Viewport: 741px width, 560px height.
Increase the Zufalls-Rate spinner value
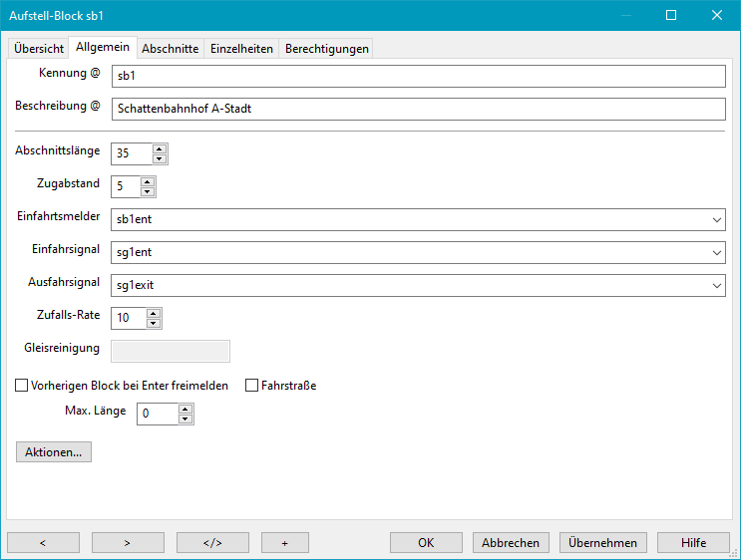click(154, 313)
